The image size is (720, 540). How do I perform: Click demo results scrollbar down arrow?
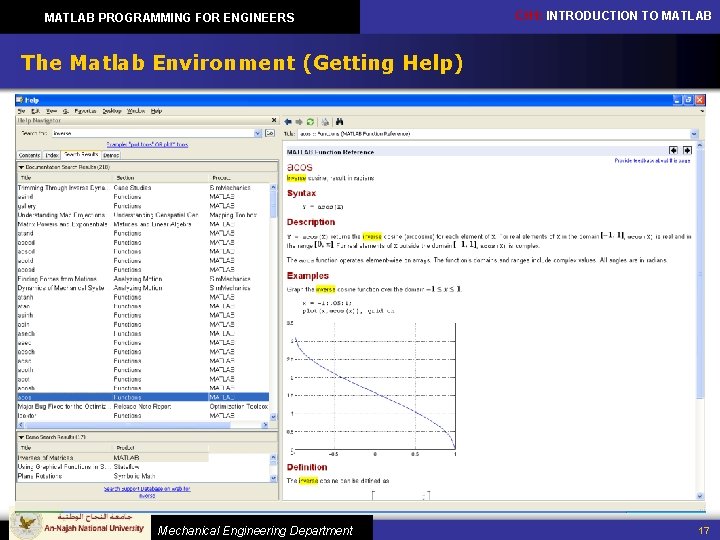click(273, 478)
